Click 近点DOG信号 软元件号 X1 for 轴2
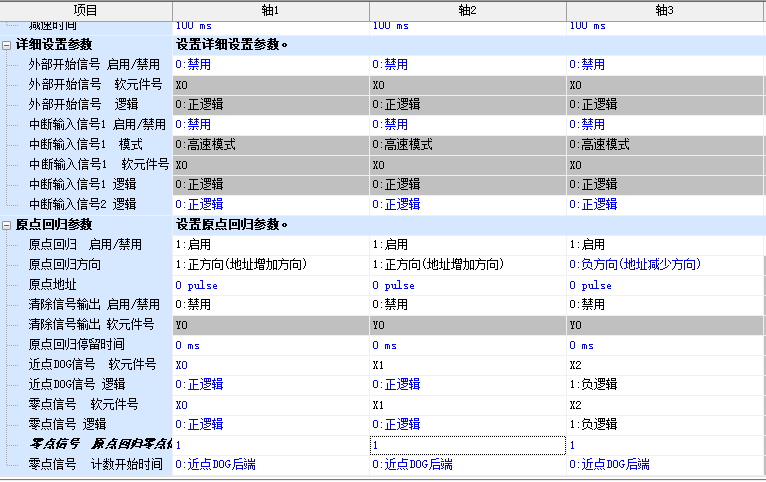The image size is (766, 482). 468,365
